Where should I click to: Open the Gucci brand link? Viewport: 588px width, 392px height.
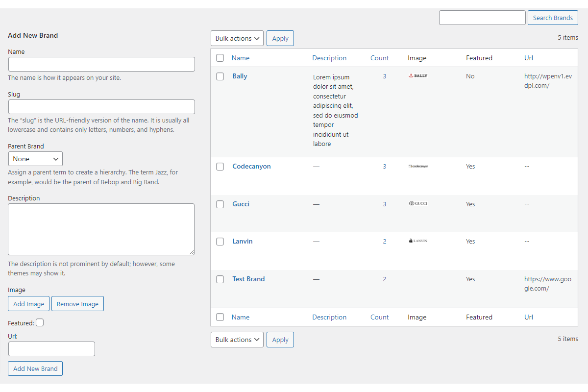click(241, 204)
